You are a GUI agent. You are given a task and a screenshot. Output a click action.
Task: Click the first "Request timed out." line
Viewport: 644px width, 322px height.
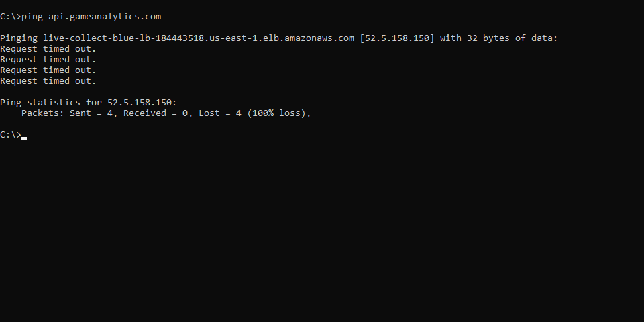[48, 48]
